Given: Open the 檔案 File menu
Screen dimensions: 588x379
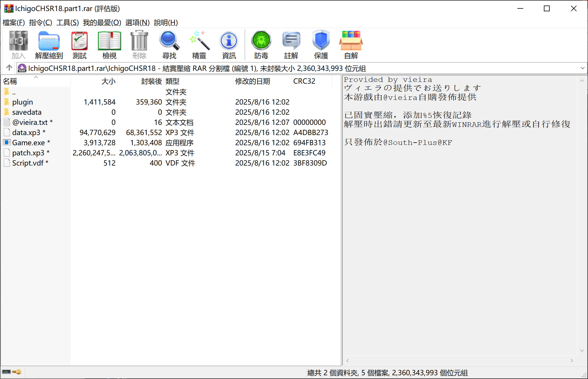Looking at the screenshot, I should click(x=13, y=23).
